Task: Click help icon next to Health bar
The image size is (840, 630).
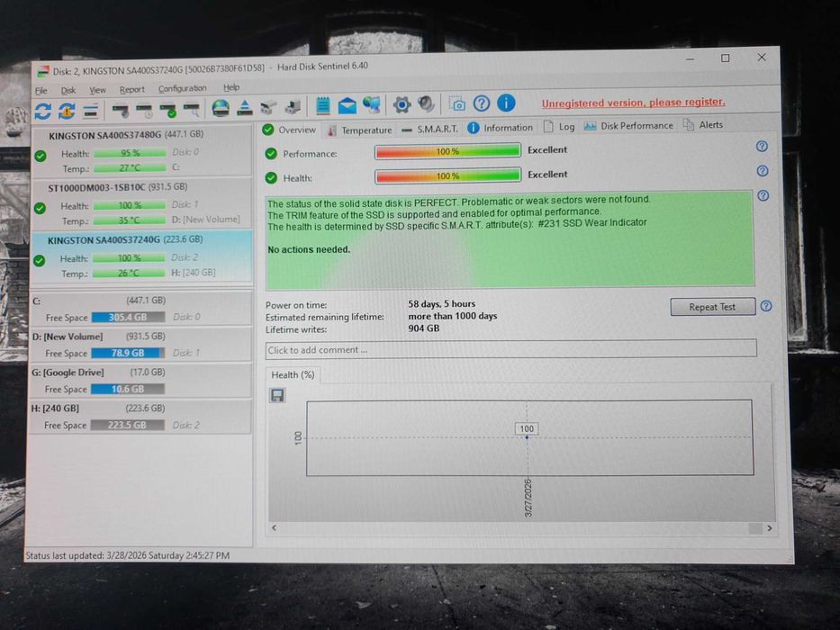Action: coord(763,171)
